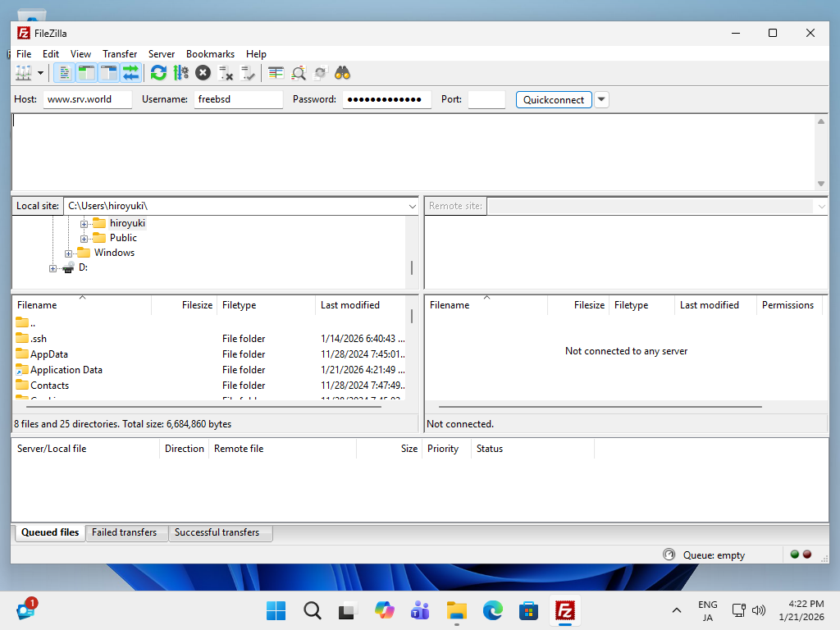840x630 pixels.
Task: Cancel the current operation
Action: coord(203,72)
